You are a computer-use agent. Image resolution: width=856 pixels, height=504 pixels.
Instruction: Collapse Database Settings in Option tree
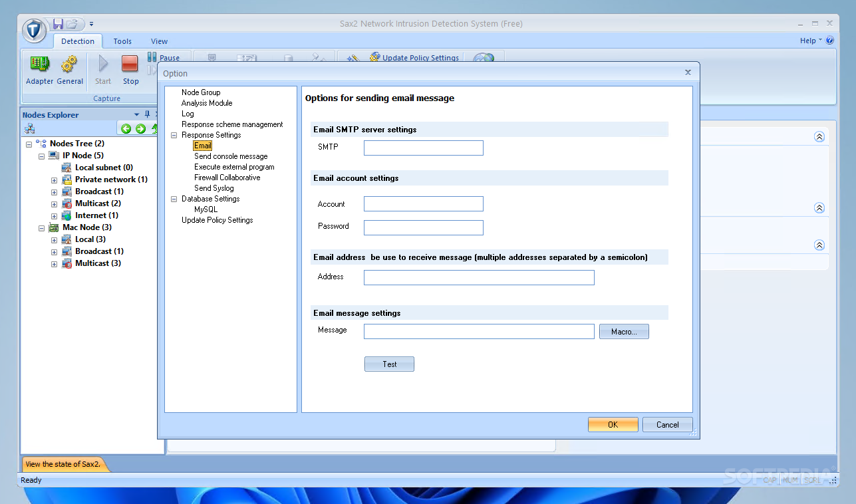click(174, 199)
